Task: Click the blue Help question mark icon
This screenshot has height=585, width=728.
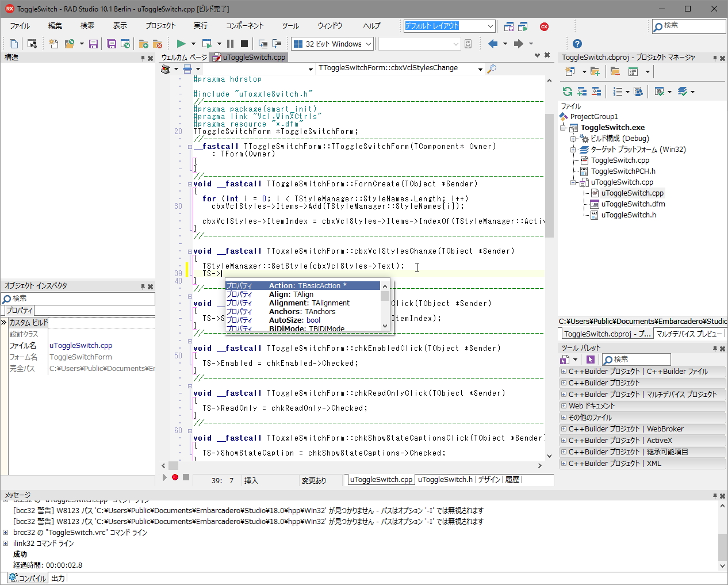Action: tap(577, 44)
